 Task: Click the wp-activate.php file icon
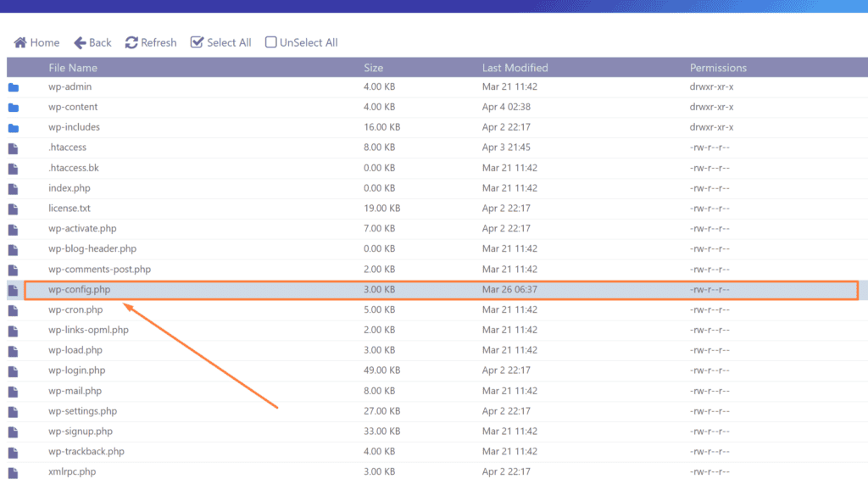(x=14, y=229)
